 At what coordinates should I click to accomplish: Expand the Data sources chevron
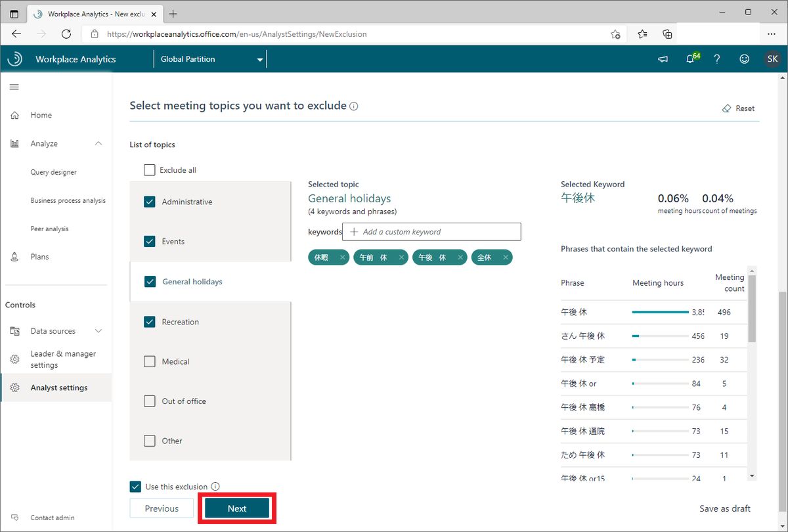[x=98, y=331]
